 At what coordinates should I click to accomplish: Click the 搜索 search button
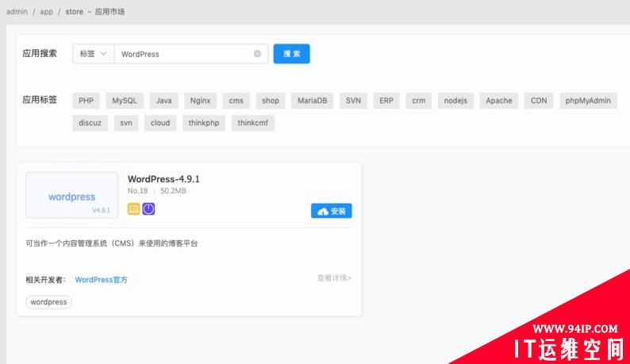[292, 54]
